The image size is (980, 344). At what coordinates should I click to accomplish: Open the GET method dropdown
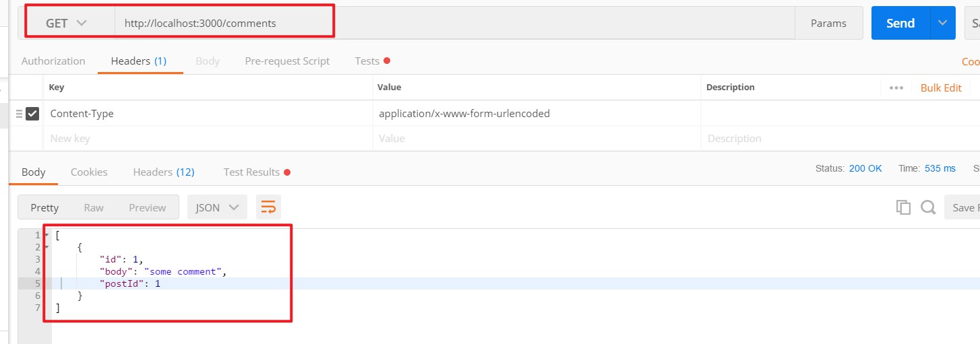pyautogui.click(x=66, y=23)
